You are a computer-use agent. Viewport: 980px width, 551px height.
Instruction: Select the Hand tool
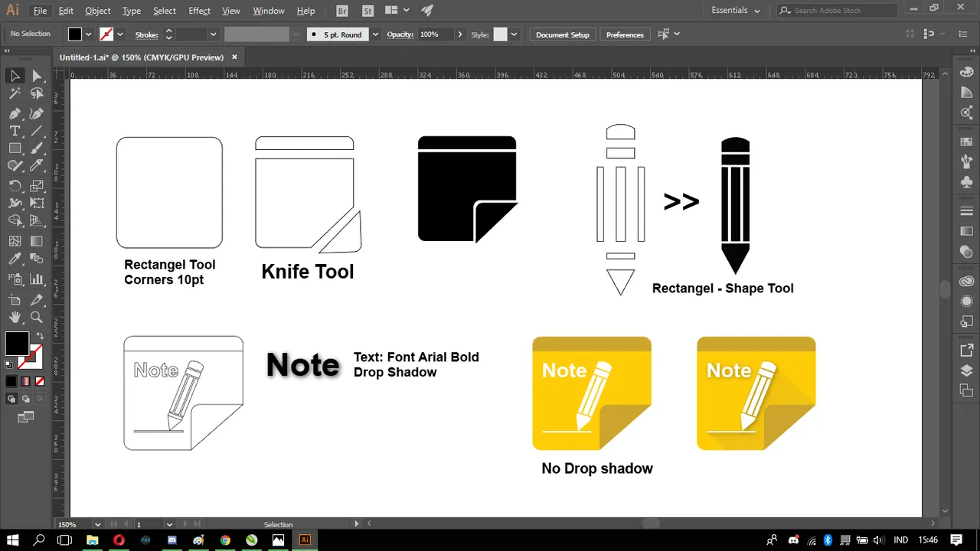click(x=15, y=317)
